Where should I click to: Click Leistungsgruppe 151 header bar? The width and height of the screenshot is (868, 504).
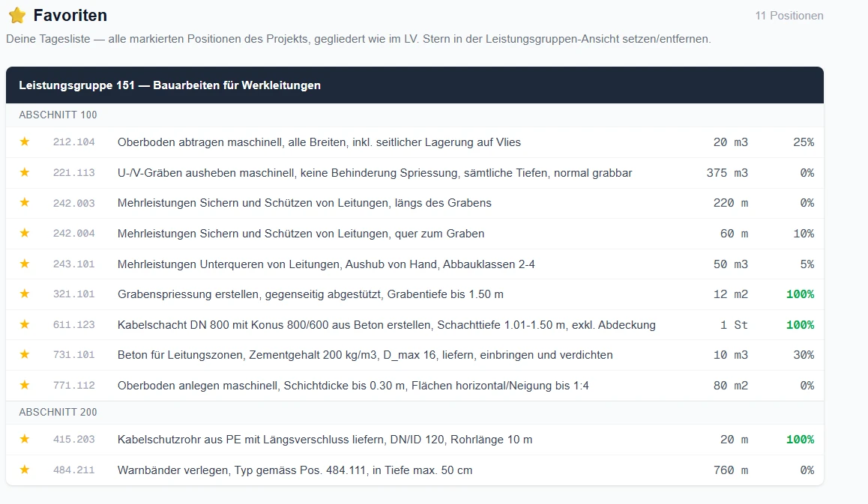pos(415,85)
